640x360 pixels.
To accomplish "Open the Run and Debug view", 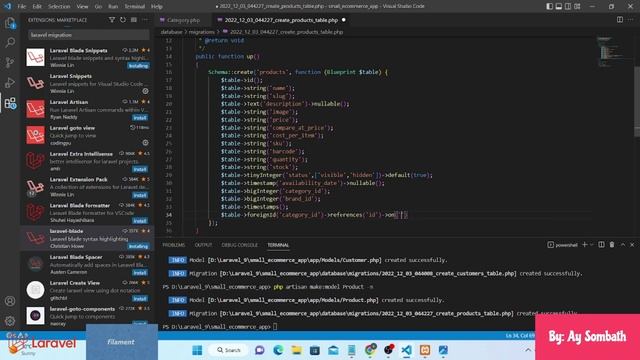I will [x=10, y=82].
